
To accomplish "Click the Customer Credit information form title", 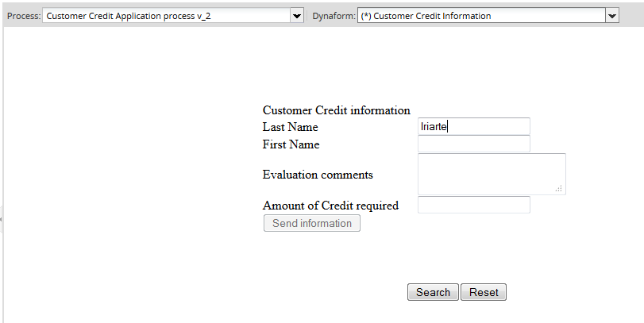I will (x=336, y=110).
